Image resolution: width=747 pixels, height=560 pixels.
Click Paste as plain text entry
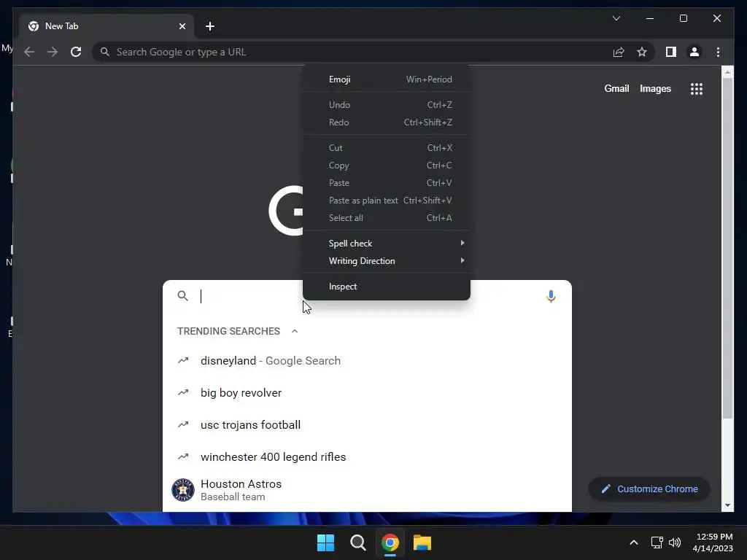coord(387,201)
